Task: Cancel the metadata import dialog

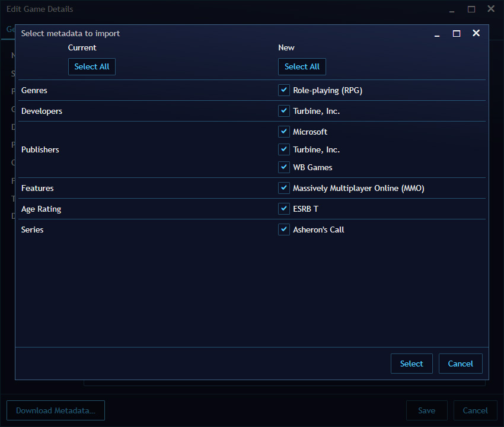Action: pyautogui.click(x=461, y=364)
